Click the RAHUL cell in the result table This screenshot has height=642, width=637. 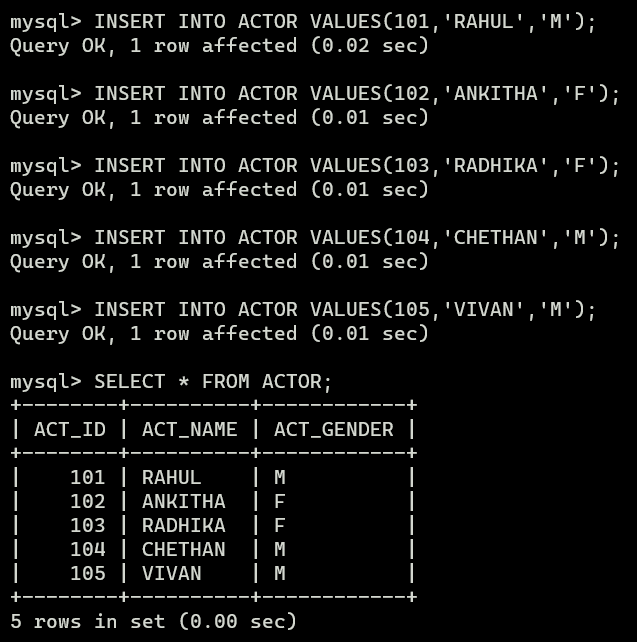(x=172, y=477)
